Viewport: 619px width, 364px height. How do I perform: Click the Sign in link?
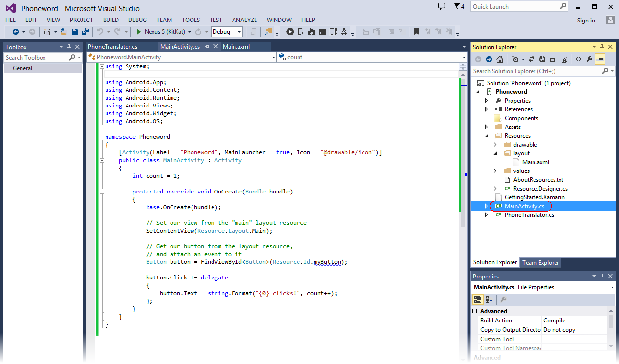click(586, 20)
